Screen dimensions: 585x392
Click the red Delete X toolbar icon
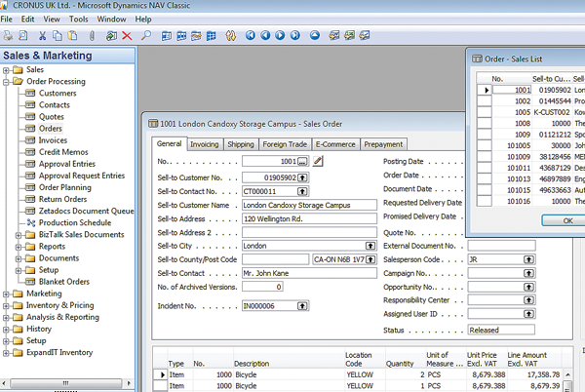[x=127, y=36]
